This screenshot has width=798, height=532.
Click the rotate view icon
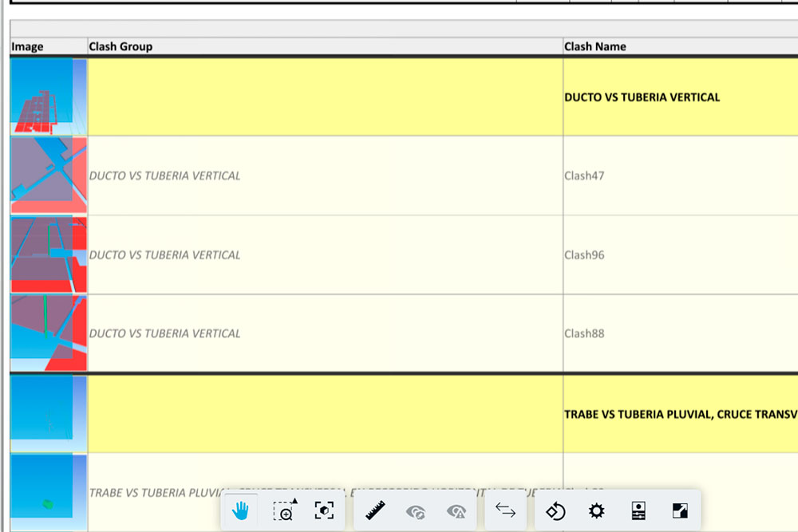tap(555, 511)
